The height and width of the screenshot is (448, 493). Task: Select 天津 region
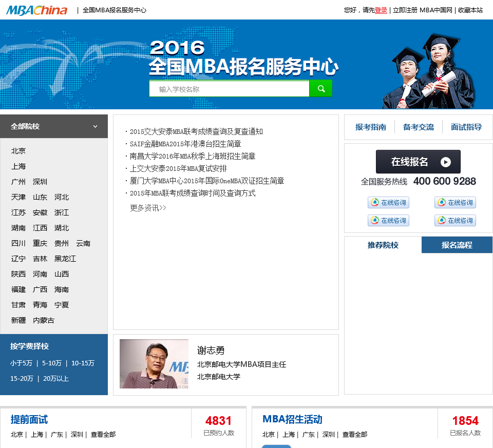coord(18,197)
